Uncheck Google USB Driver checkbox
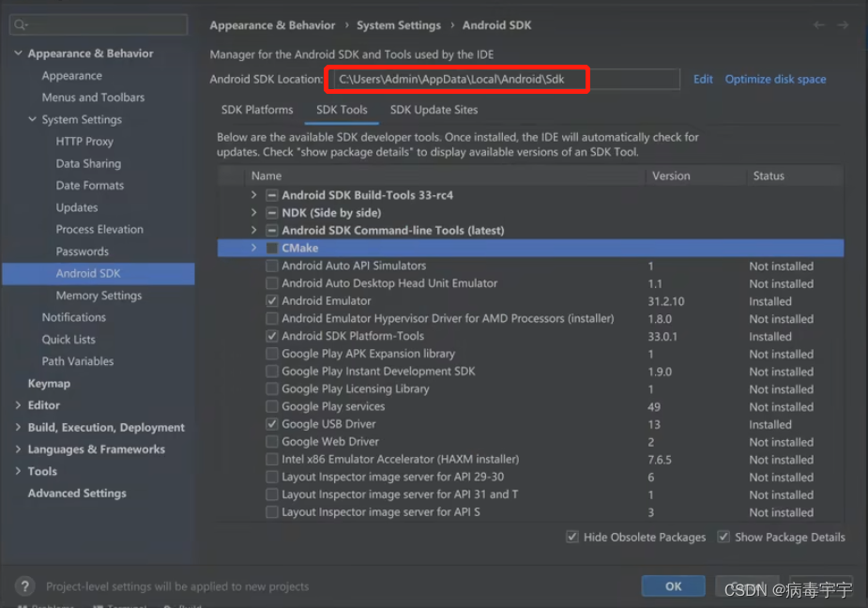The width and height of the screenshot is (868, 608). click(x=272, y=424)
